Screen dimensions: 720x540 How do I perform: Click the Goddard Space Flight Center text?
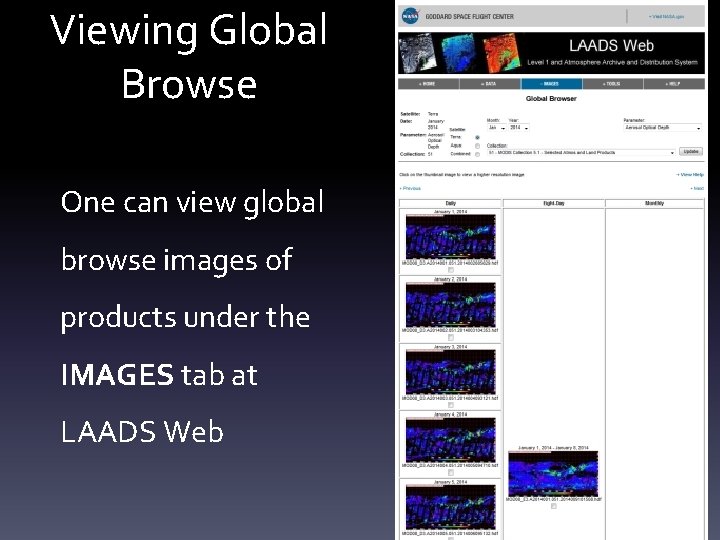469,17
